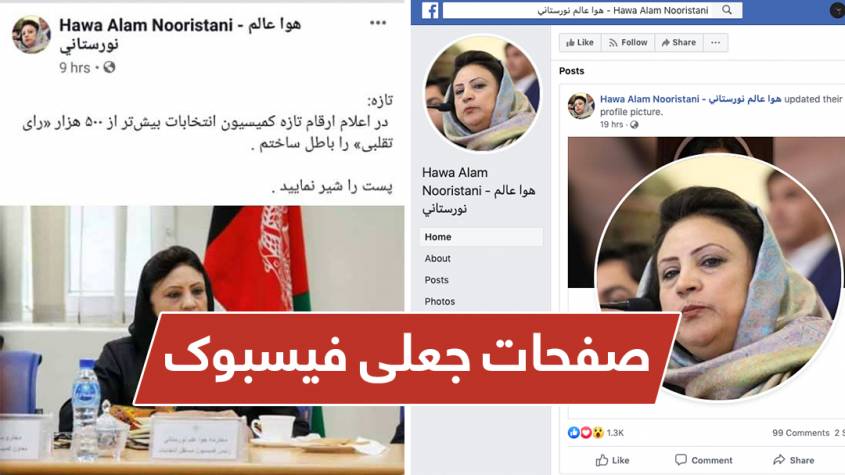Click Like under the profile picture post
845x475 pixels.
[612, 460]
